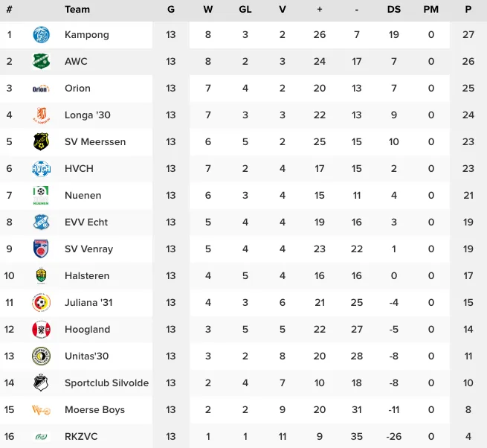
Task: Click the HVCH club logo
Action: 41,169
